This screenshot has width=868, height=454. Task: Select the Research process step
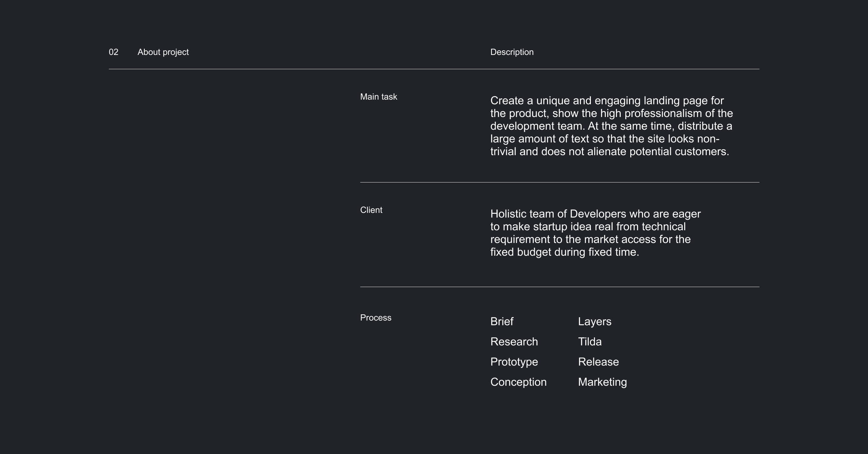coord(514,342)
